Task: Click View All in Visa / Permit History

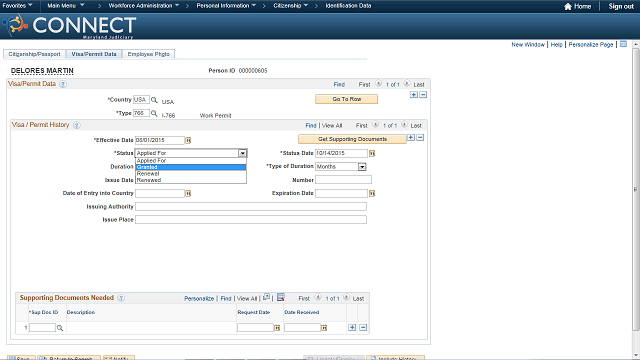Action: click(332, 126)
